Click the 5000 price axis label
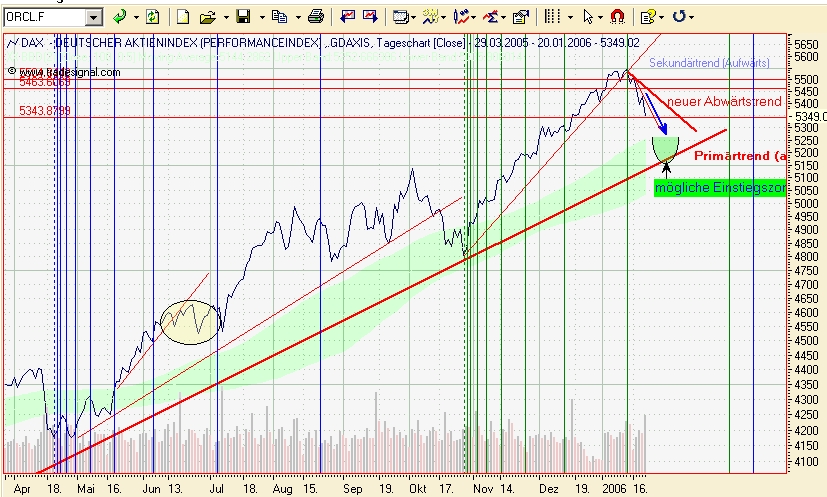Image resolution: width=827 pixels, height=497 pixels. 806,203
